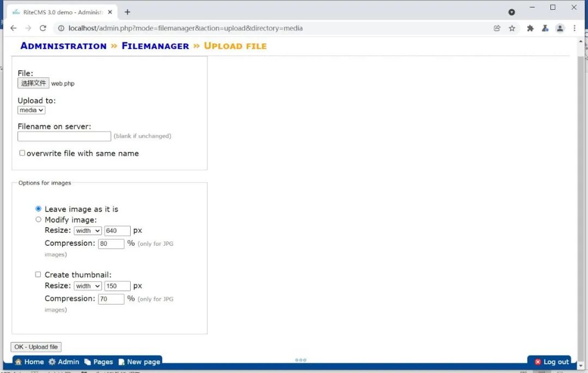Viewport: 588px width, 373px height.
Task: Open the Upload to media dropdown
Action: tap(31, 110)
